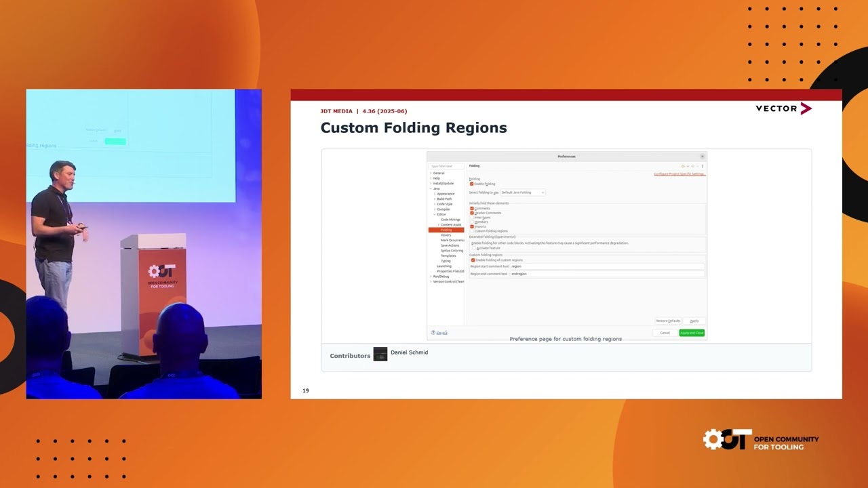
Task: Check the Members checkbox
Action: tap(472, 222)
